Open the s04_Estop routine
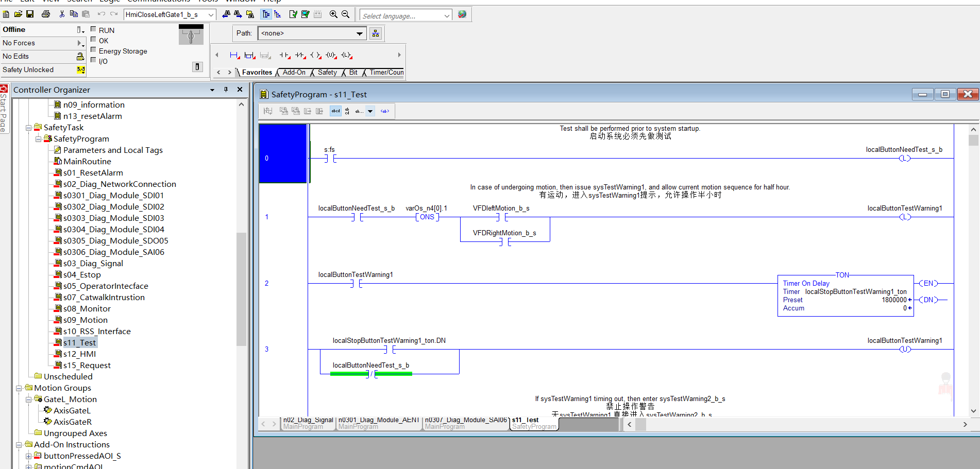This screenshot has height=469, width=980. [82, 275]
